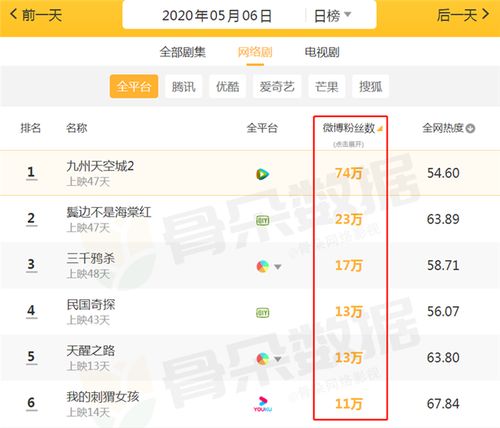Click iQIYI icon for 民国奇探
500x428 pixels.
click(x=262, y=313)
